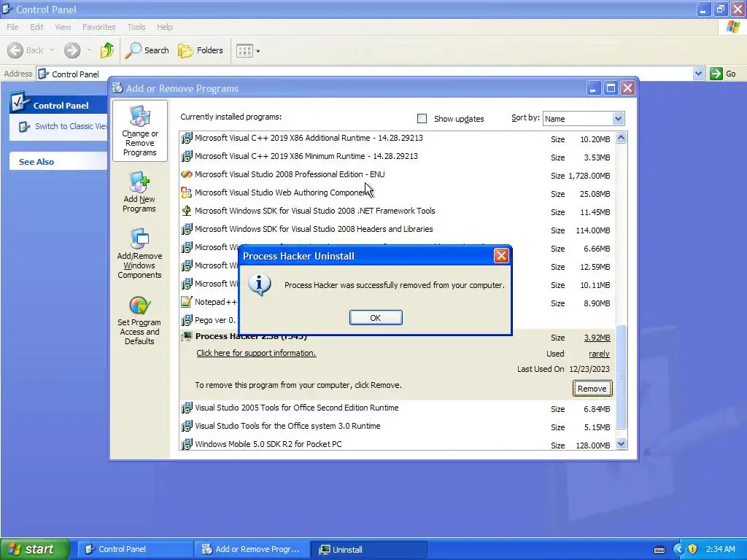Select the Notepad++ program icon
The image size is (747, 560).
point(187,302)
